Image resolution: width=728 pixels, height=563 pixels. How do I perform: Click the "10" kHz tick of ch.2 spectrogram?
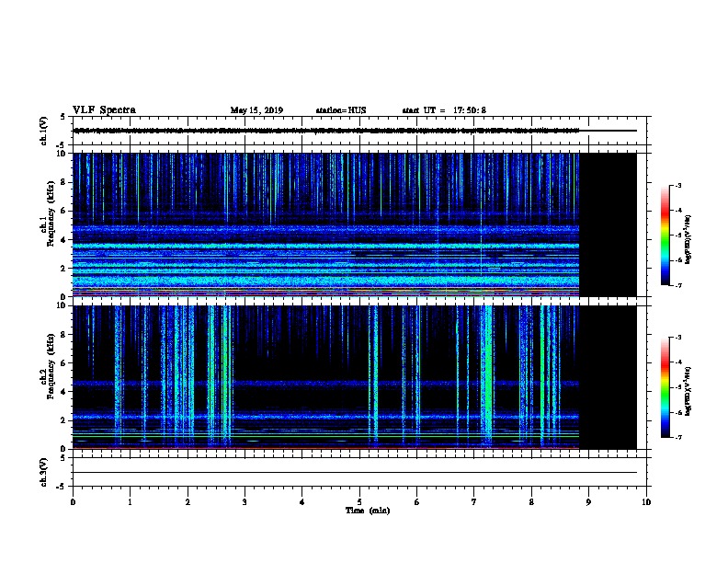point(63,305)
